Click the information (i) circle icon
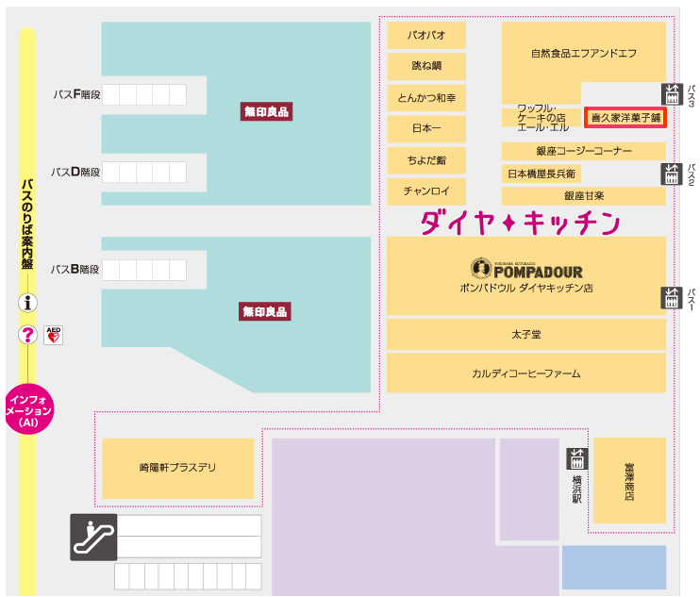The height and width of the screenshot is (597, 700). tap(28, 303)
